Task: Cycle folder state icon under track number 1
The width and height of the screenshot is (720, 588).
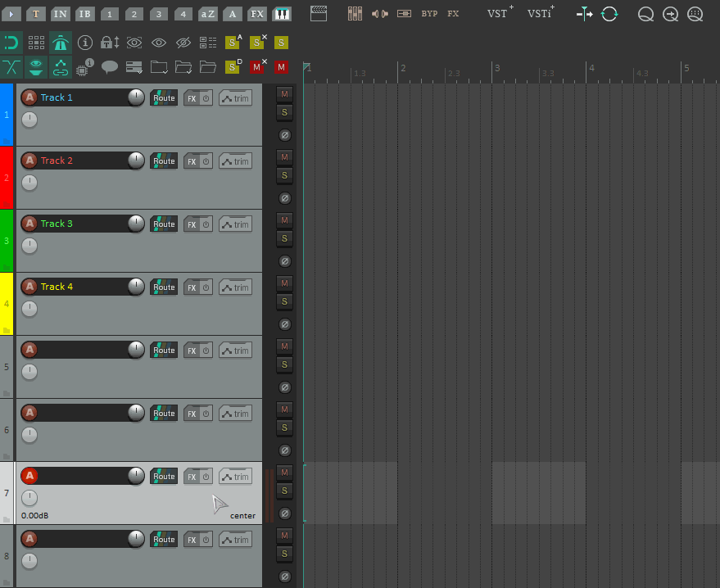Action: point(7,141)
